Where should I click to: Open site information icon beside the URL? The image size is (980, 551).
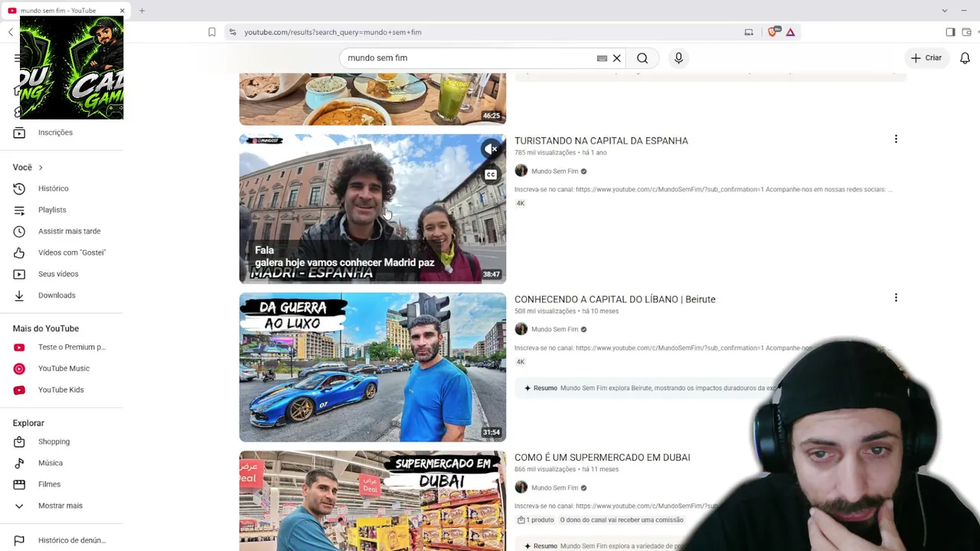click(233, 32)
